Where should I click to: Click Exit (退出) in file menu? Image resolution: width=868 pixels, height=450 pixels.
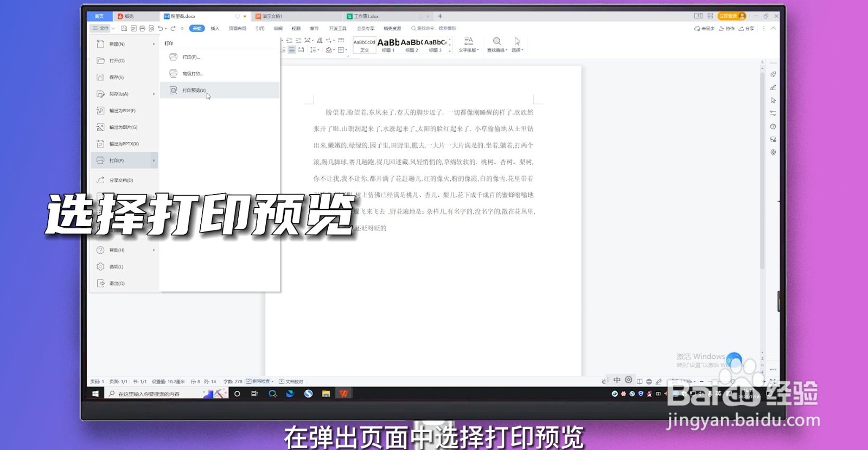[124, 284]
